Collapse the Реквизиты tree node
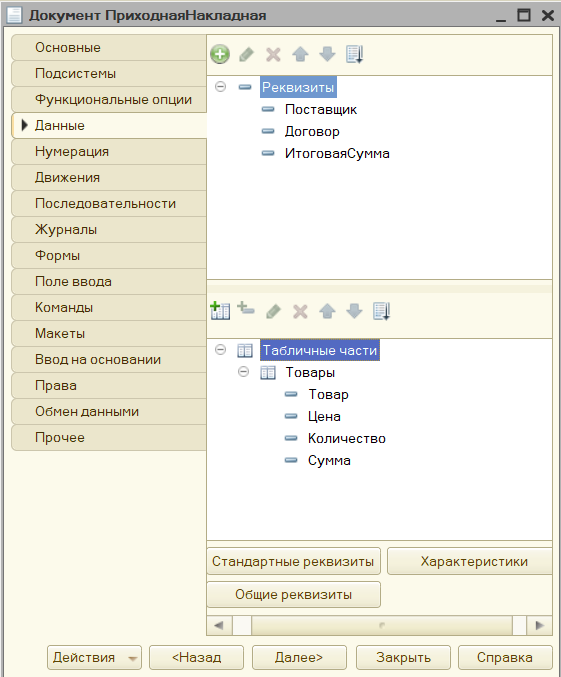The image size is (561, 677). click(221, 87)
